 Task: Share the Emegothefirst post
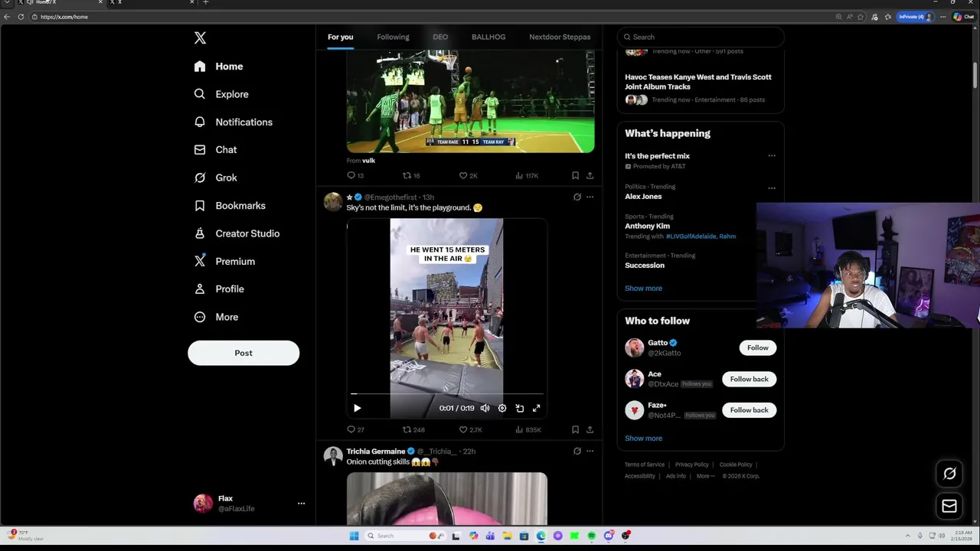coord(590,429)
